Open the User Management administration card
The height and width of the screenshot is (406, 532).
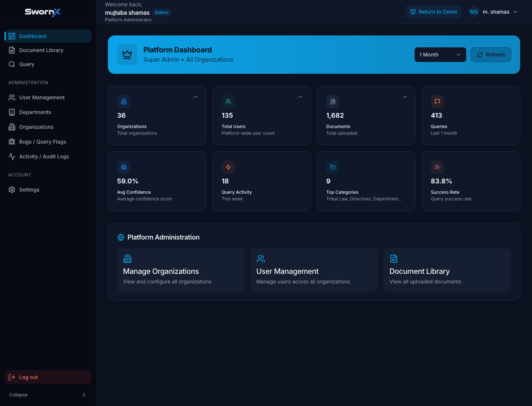pyautogui.click(x=314, y=270)
